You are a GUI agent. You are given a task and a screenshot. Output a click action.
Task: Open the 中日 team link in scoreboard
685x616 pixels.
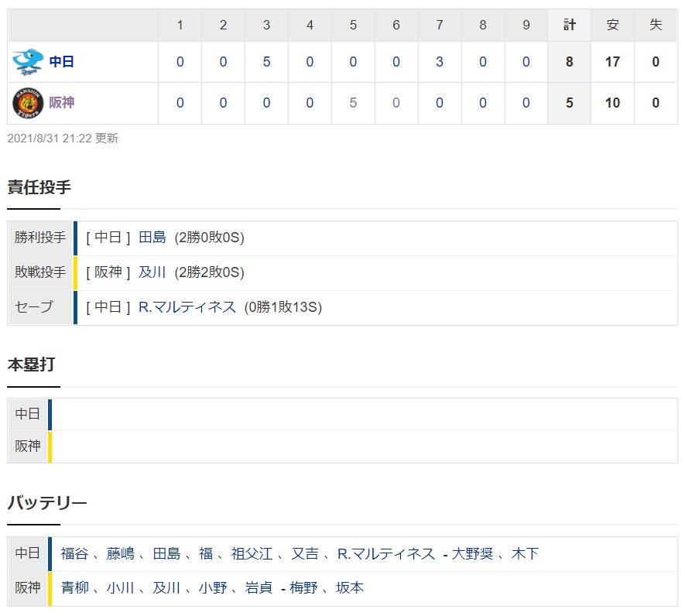[x=61, y=62]
